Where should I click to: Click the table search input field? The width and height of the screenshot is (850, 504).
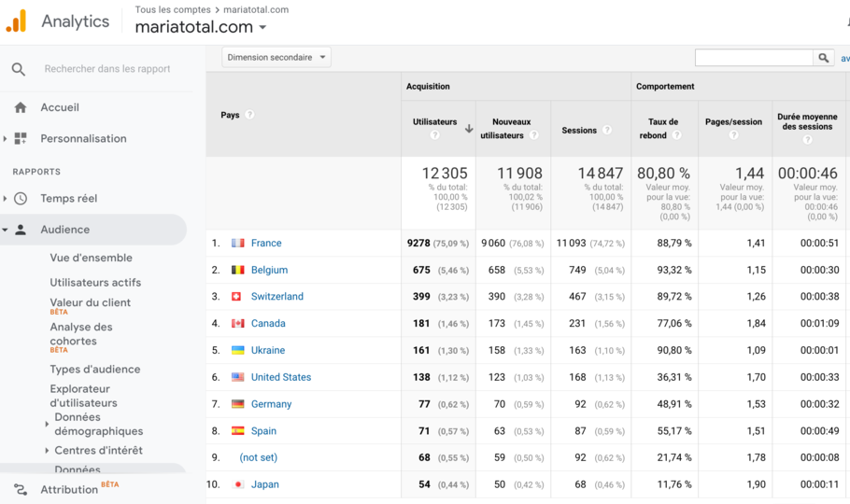point(754,58)
